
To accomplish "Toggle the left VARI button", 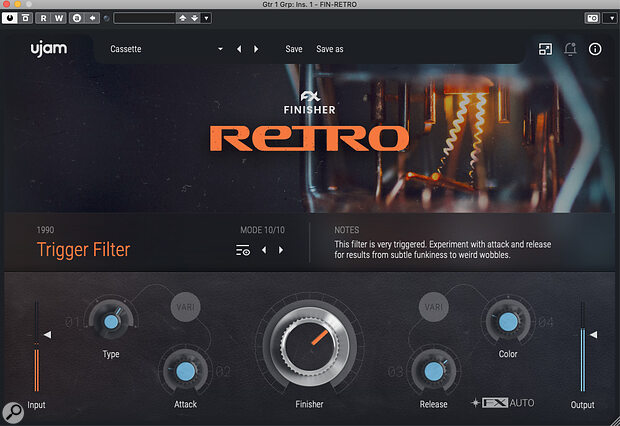I will 185,307.
